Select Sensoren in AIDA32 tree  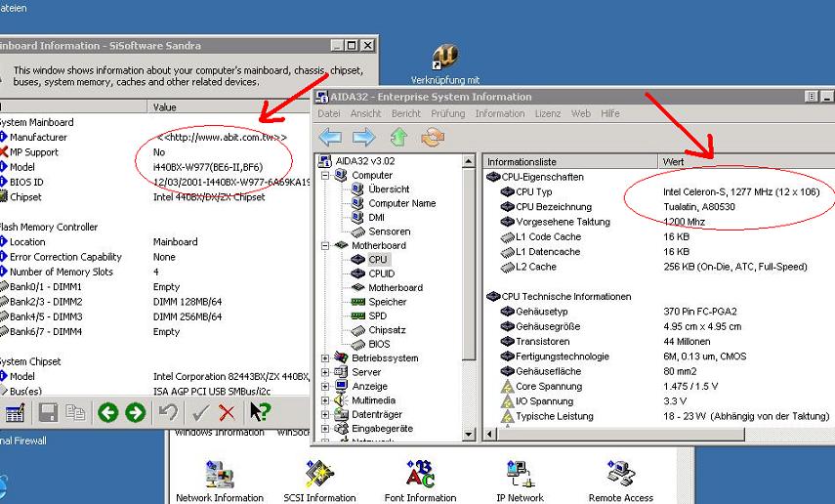click(390, 231)
